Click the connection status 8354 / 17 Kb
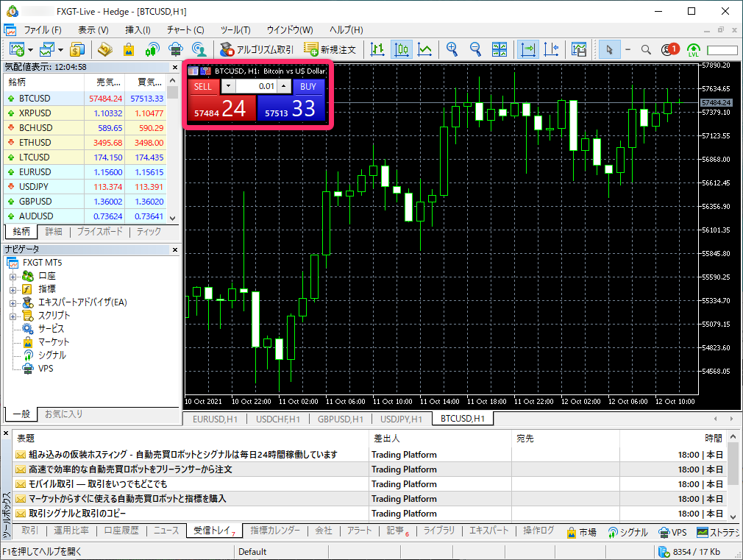The height and width of the screenshot is (560, 743). 689,551
